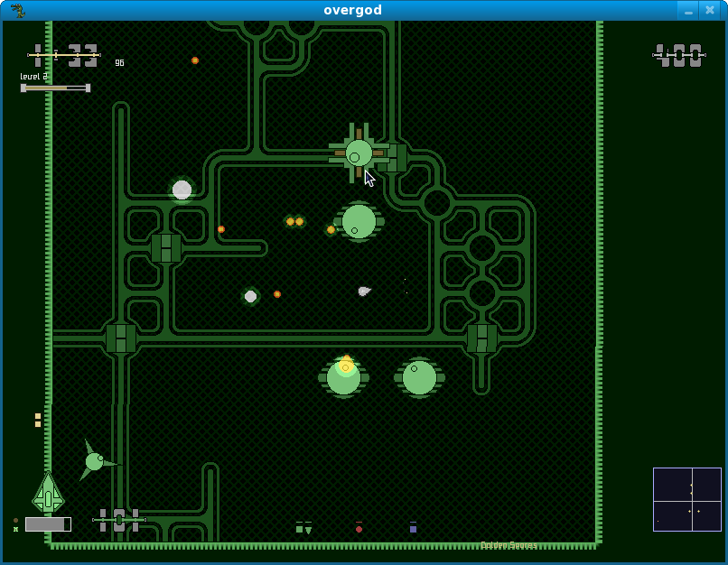The height and width of the screenshot is (565, 728).
Task: Click the grey zero counter with green bar
Action: pyautogui.click(x=119, y=520)
